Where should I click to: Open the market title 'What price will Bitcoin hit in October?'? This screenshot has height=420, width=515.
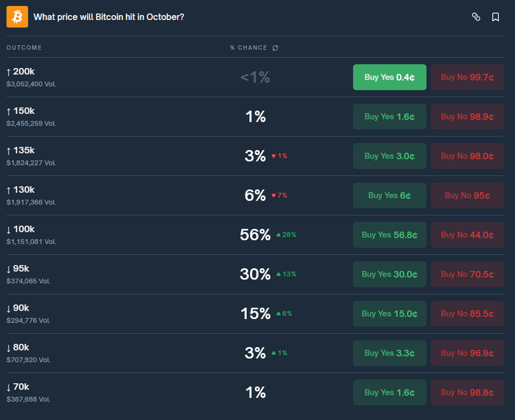coord(109,17)
